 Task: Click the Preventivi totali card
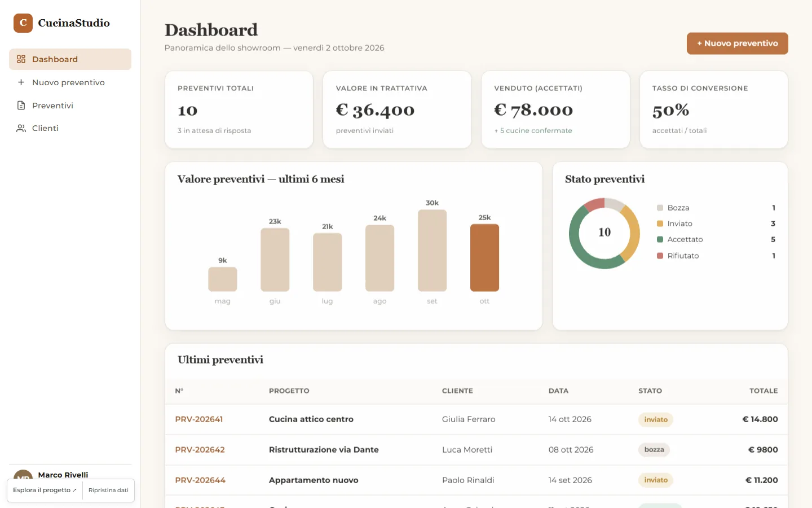tap(239, 110)
